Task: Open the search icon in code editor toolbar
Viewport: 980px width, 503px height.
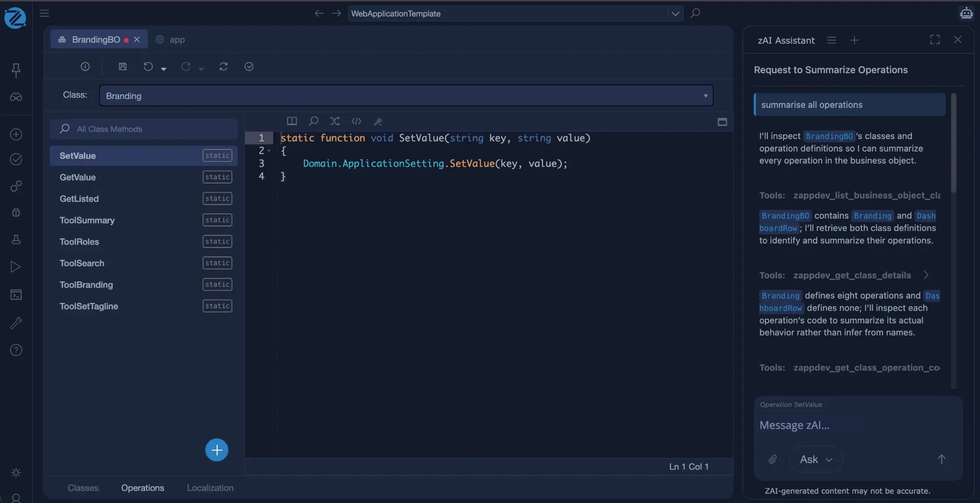Action: click(314, 121)
